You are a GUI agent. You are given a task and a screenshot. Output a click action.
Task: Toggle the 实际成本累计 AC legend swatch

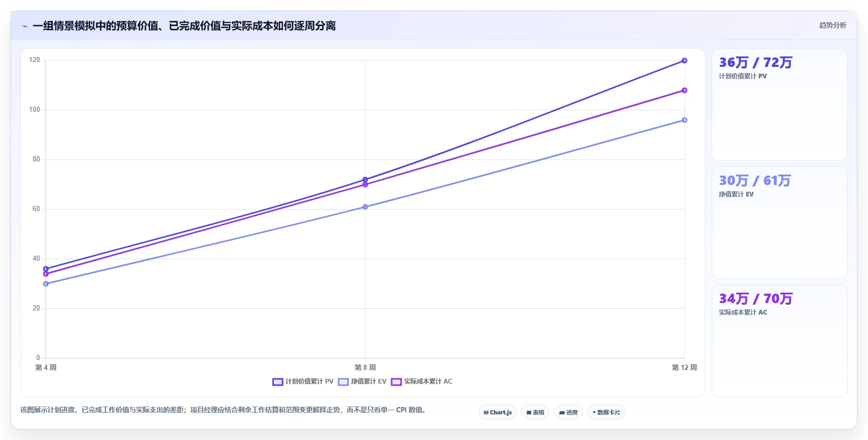pyautogui.click(x=396, y=382)
